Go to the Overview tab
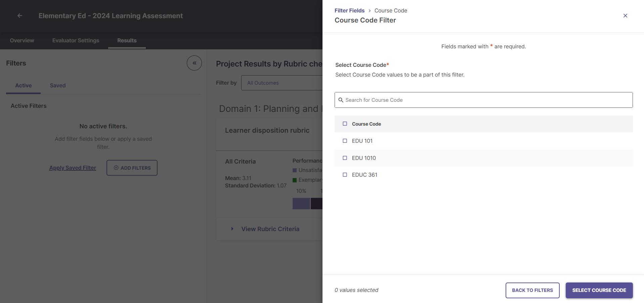 [x=22, y=40]
